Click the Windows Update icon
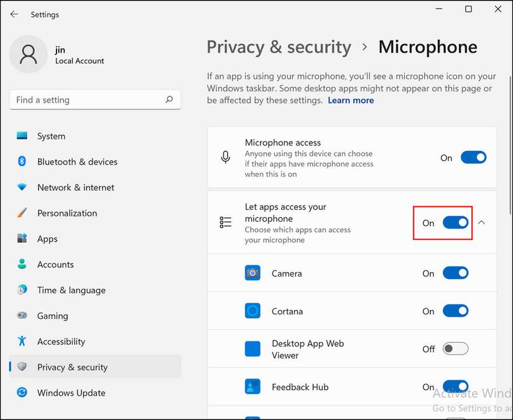Image resolution: width=513 pixels, height=420 pixels. (22, 393)
